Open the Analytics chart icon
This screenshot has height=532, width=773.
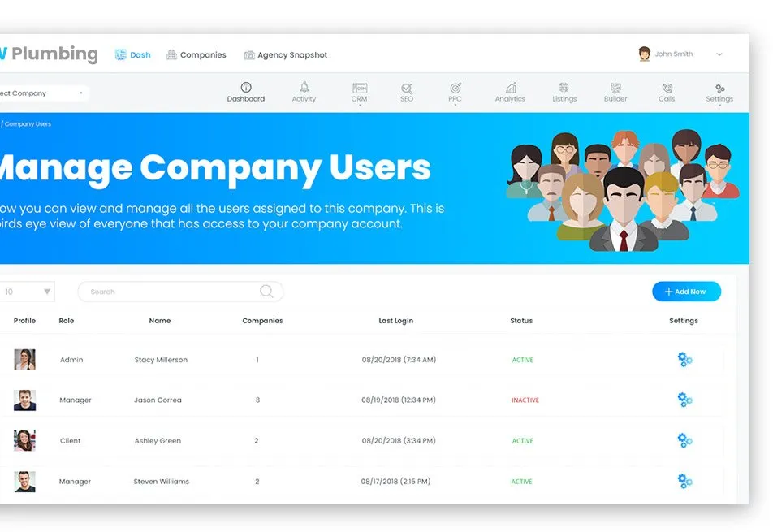click(511, 88)
